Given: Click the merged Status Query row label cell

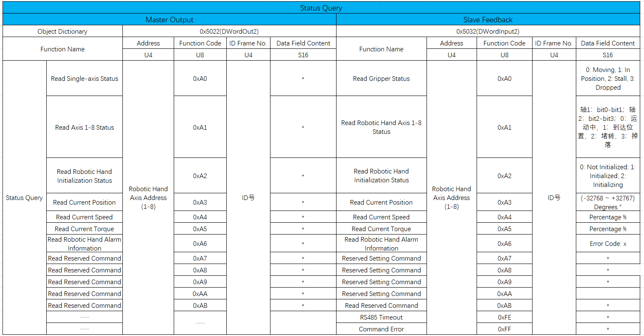Looking at the screenshot, I should point(24,197).
